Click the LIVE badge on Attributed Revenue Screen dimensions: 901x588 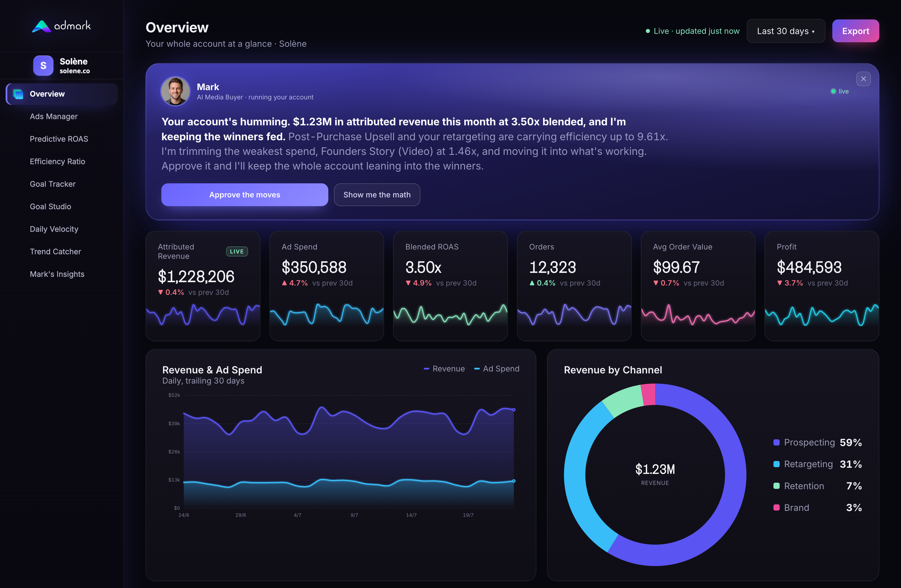(x=237, y=251)
